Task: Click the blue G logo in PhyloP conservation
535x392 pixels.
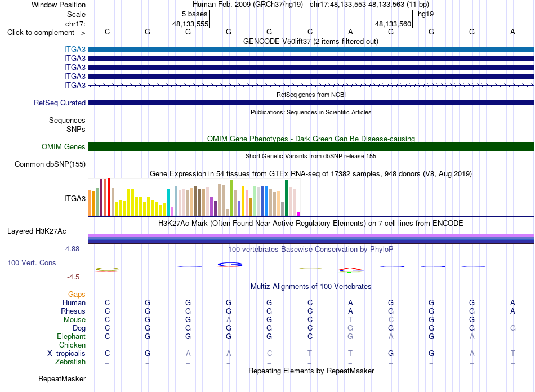Action: [230, 264]
